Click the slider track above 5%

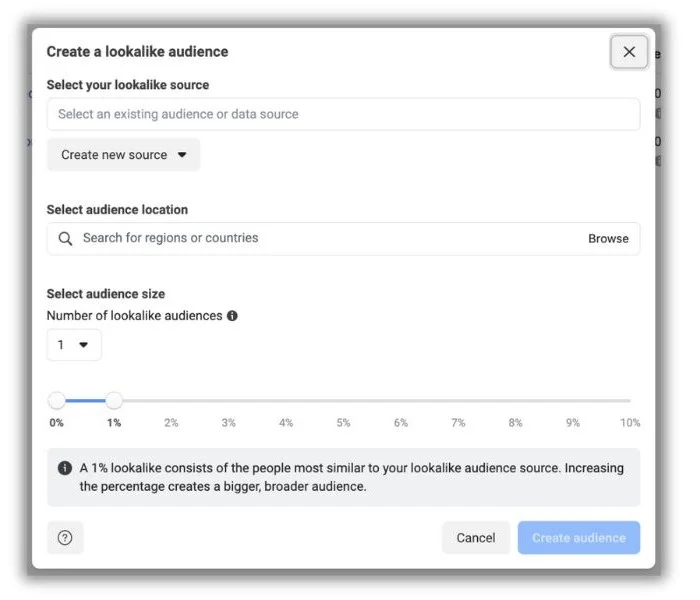tap(343, 400)
